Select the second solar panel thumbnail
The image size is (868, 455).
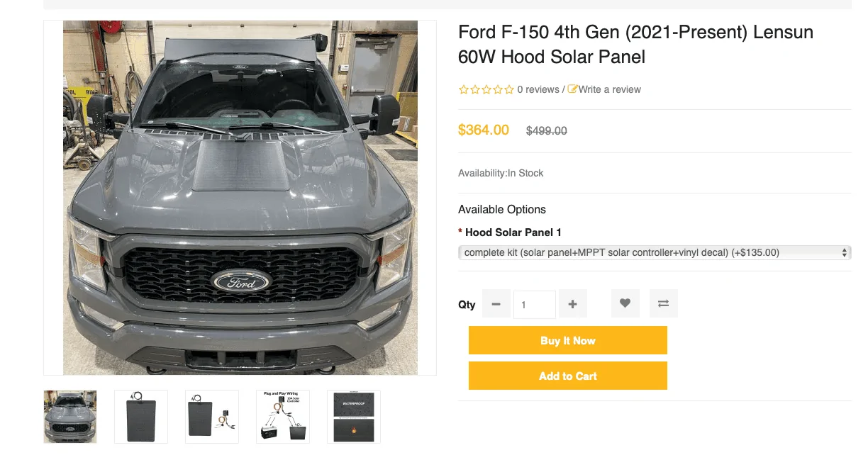[x=141, y=417]
